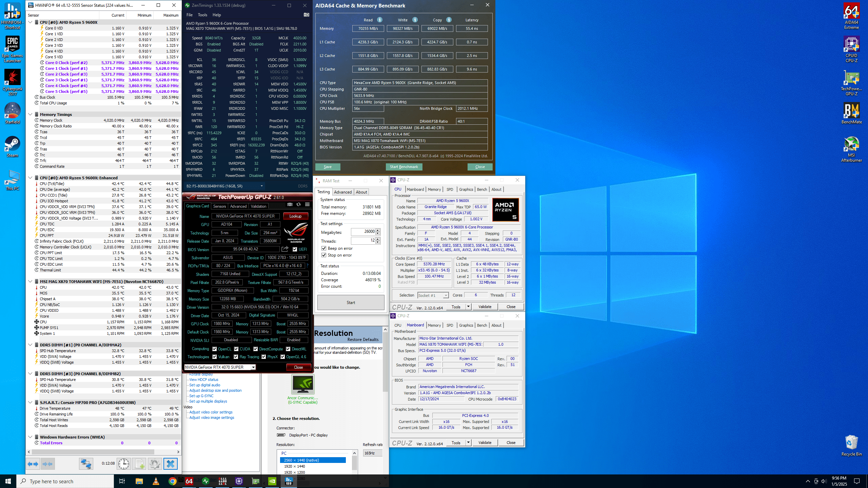Click AIDA64 Start Benchmark button
This screenshot has width=868, height=488.
(x=404, y=167)
